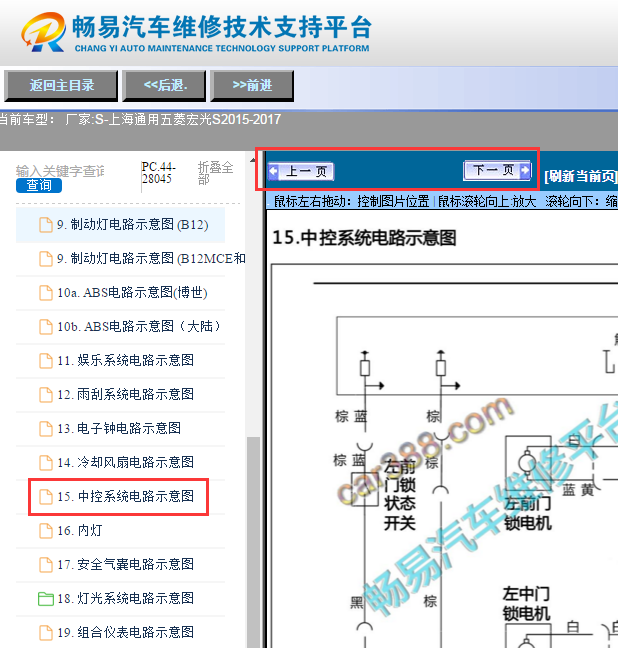This screenshot has height=648, width=618.
Task: Click document icon for 9. 制动灯电路示意图 (B12MCE和
Action: (45, 259)
